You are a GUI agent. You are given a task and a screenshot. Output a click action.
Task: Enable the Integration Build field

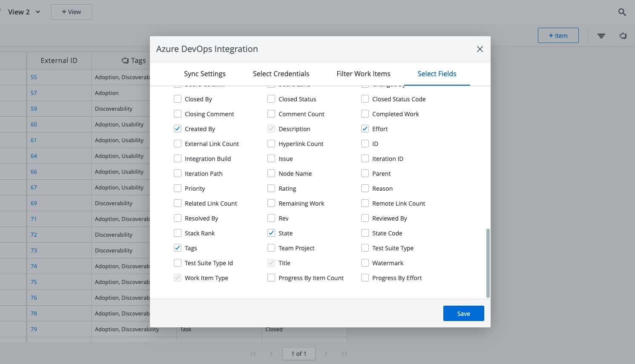[178, 158]
